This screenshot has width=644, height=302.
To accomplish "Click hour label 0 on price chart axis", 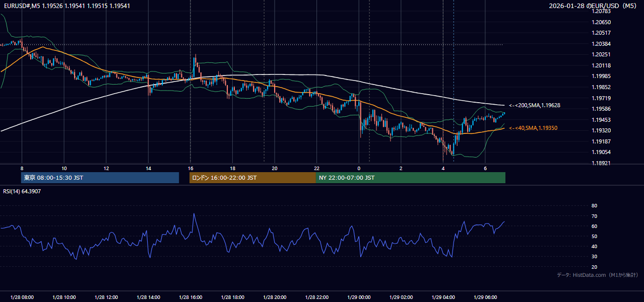I will [x=359, y=168].
